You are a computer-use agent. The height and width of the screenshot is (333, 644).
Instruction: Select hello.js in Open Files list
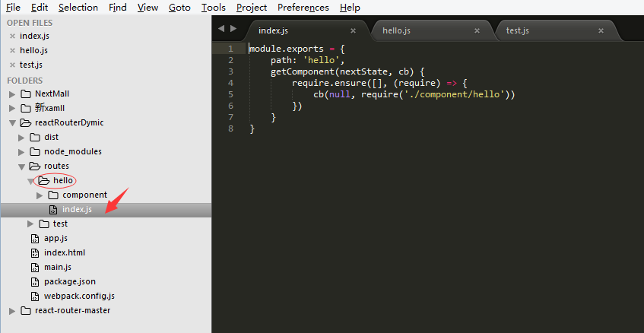[33, 50]
